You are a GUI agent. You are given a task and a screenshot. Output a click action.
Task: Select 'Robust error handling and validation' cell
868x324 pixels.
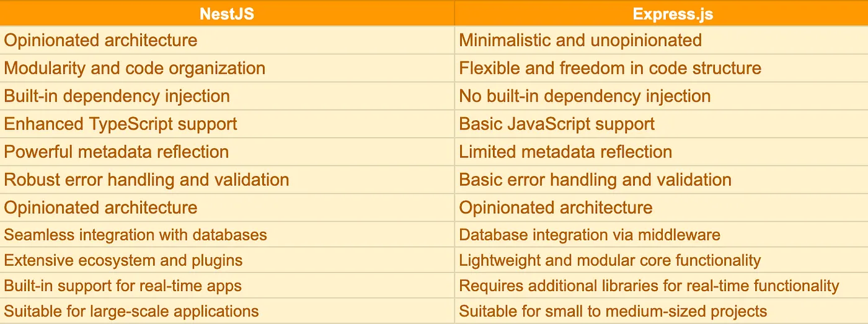(227, 180)
